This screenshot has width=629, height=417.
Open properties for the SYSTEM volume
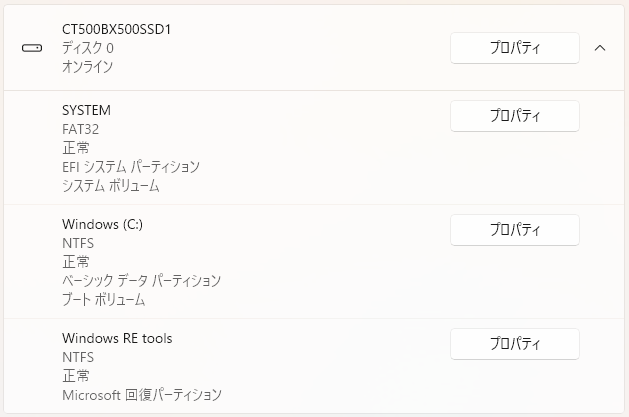[514, 116]
